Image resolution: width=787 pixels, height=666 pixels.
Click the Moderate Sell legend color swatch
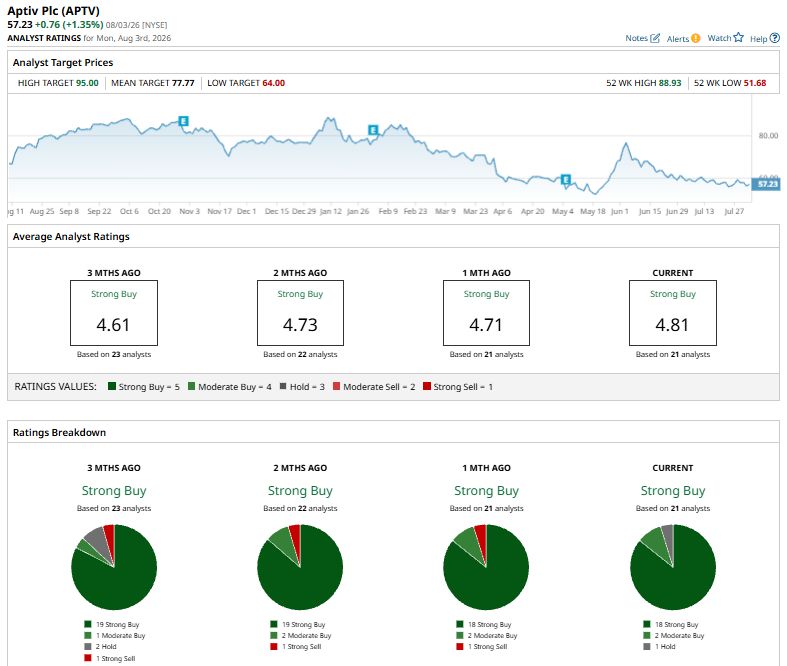(x=336, y=386)
